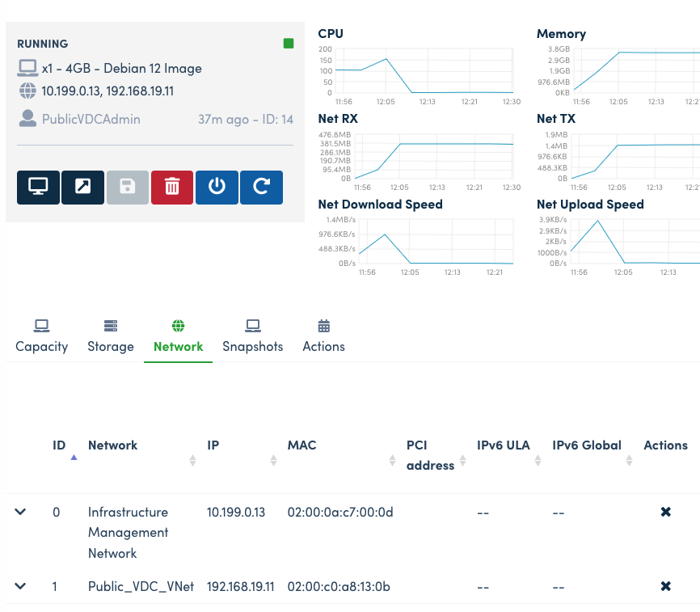Click the PublicVDCAdmin owner link

point(91,120)
